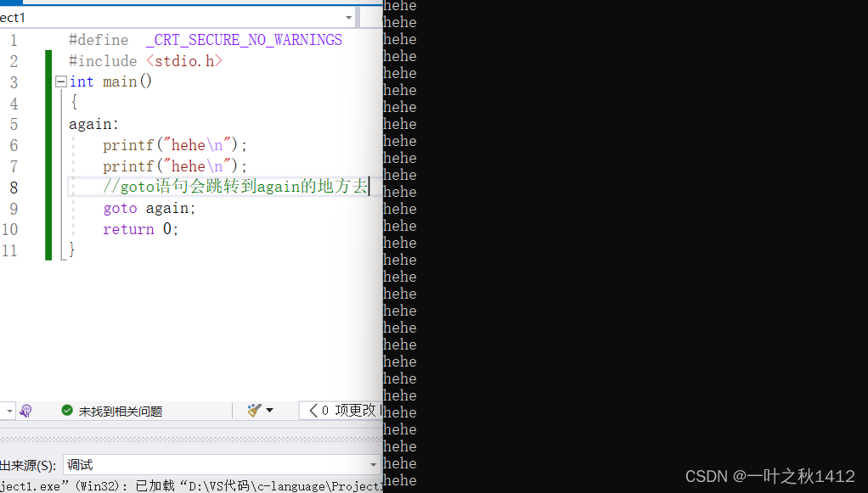
Task: Click line number 11 in the gutter
Action: [9, 250]
